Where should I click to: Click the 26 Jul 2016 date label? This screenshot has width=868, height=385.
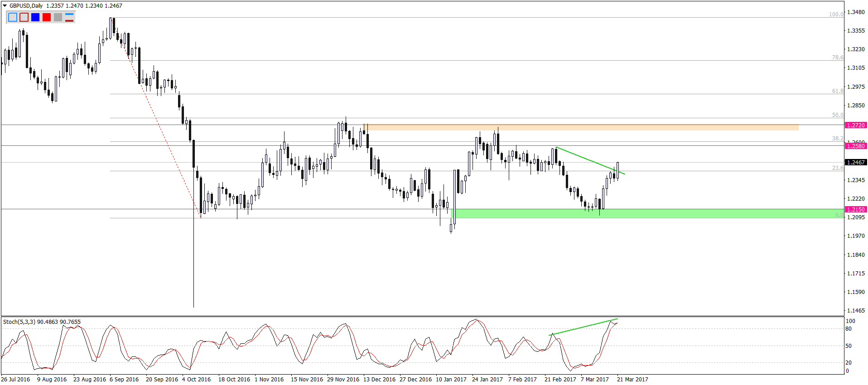point(15,380)
